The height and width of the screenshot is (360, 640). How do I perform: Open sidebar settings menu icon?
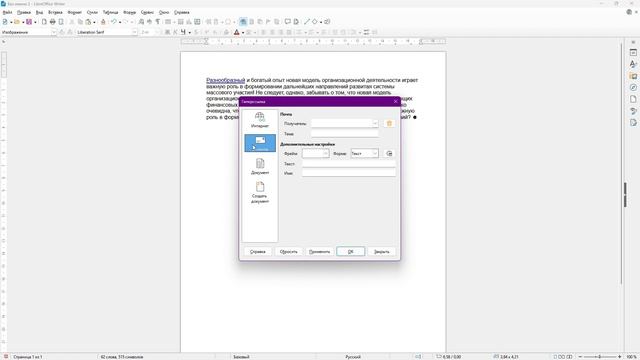coord(633,42)
